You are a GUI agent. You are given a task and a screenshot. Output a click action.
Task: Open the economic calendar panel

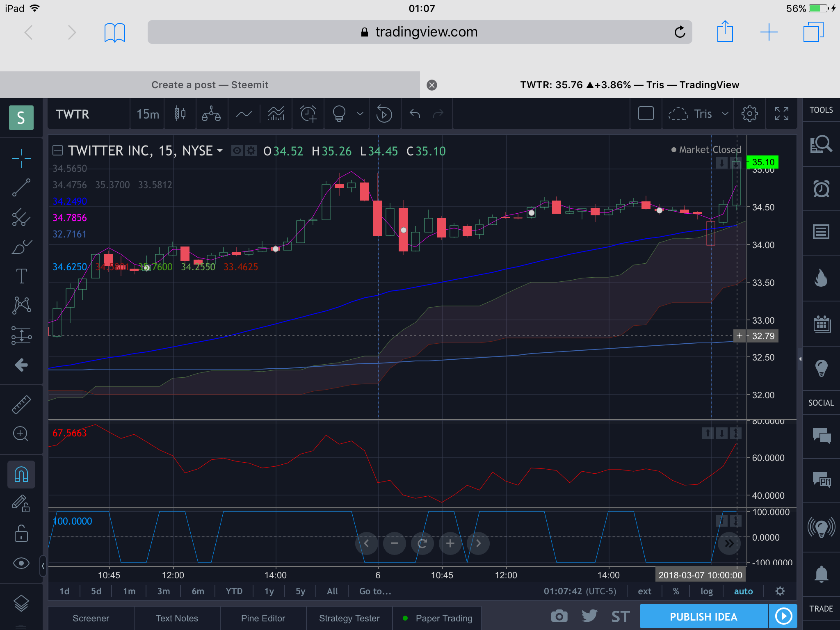click(x=821, y=324)
